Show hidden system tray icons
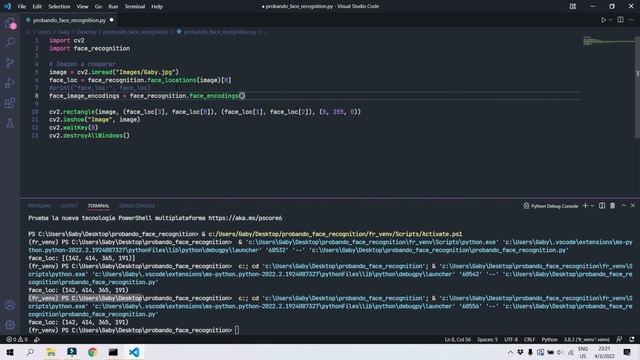 coord(510,352)
